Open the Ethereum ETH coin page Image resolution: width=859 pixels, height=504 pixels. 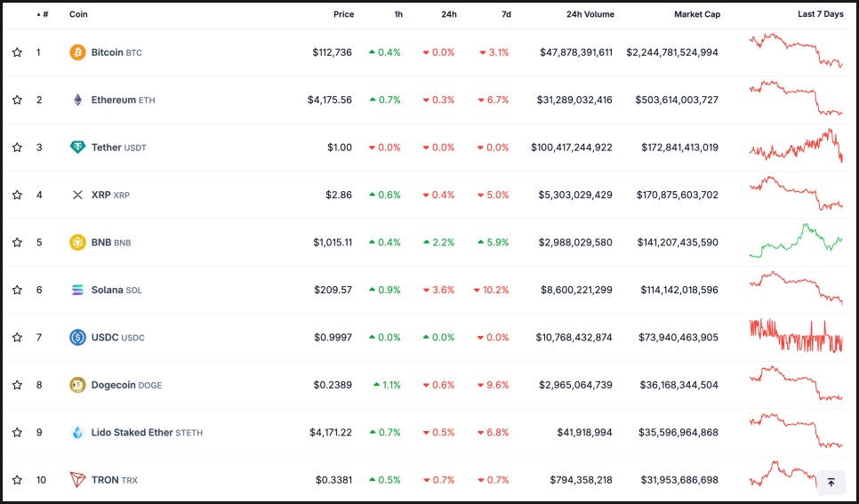tap(123, 100)
